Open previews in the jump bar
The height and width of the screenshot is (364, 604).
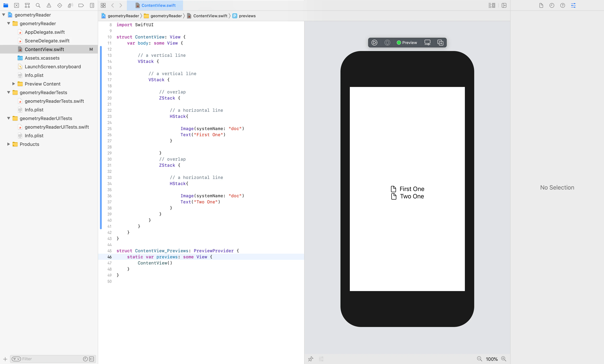pyautogui.click(x=244, y=16)
